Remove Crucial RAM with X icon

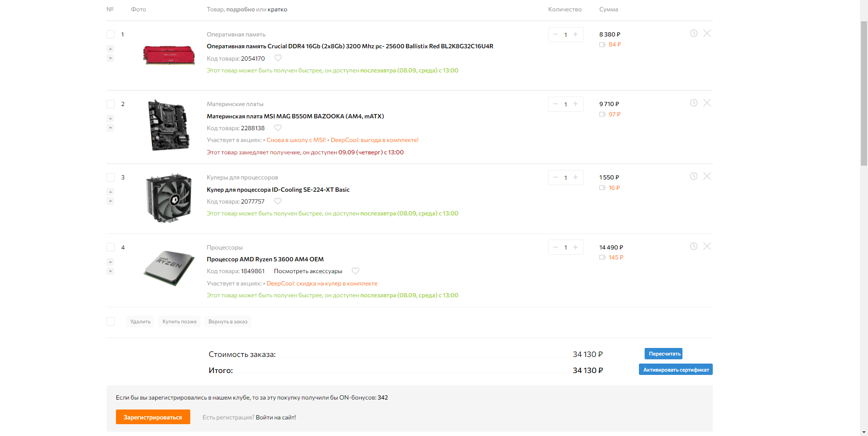tap(707, 33)
